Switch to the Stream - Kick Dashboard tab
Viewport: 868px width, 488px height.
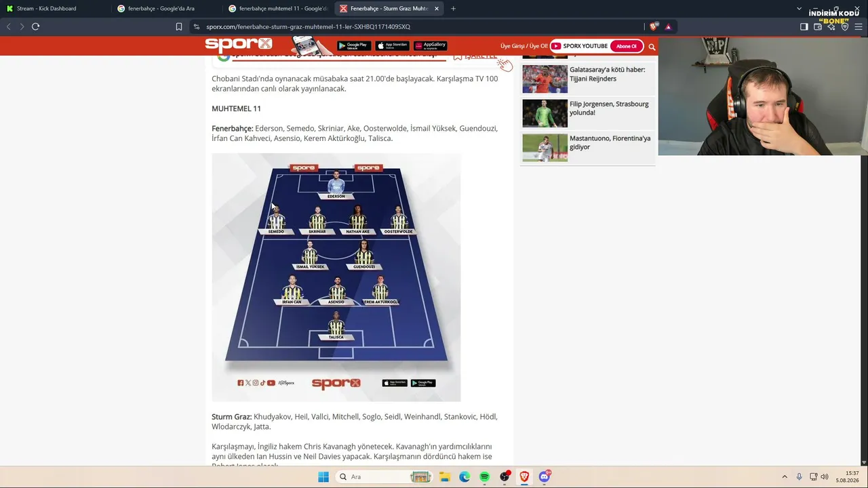click(x=56, y=9)
